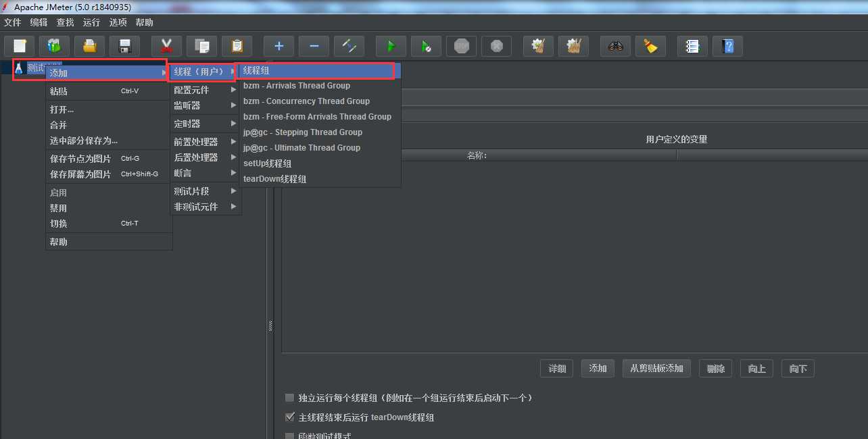
Task: Choose 合并 in the context menu
Action: [x=109, y=125]
